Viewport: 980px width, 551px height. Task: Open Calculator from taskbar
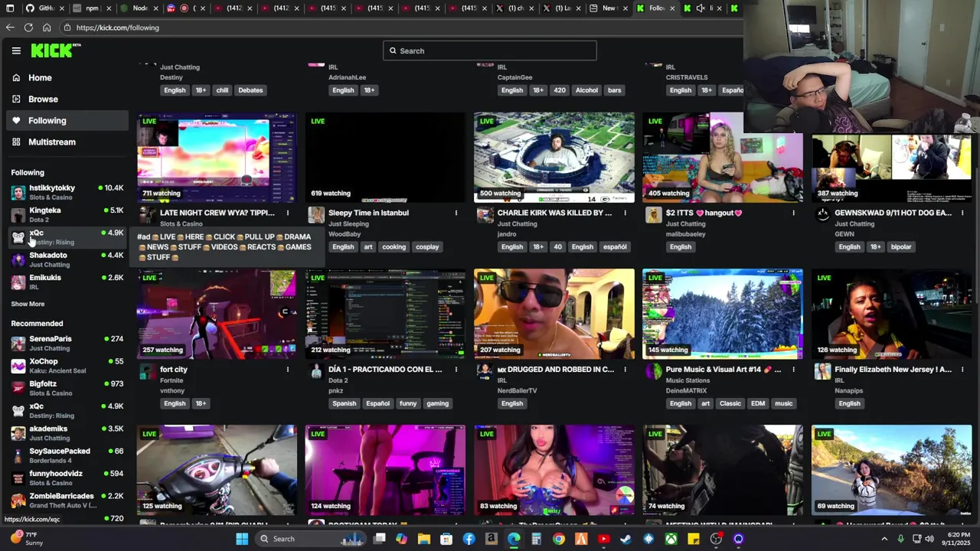coord(536,539)
